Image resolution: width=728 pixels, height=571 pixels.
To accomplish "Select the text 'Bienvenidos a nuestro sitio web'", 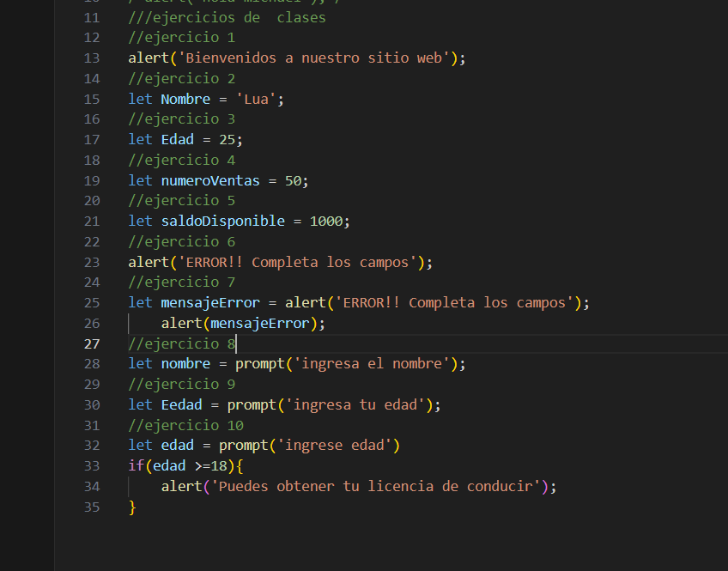I will (314, 58).
